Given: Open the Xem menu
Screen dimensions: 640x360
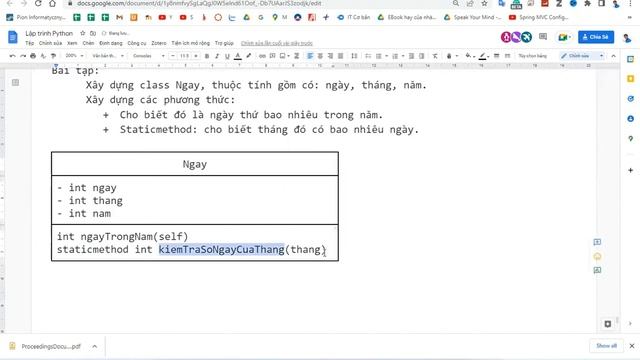Looking at the screenshot, I should 72,43.
